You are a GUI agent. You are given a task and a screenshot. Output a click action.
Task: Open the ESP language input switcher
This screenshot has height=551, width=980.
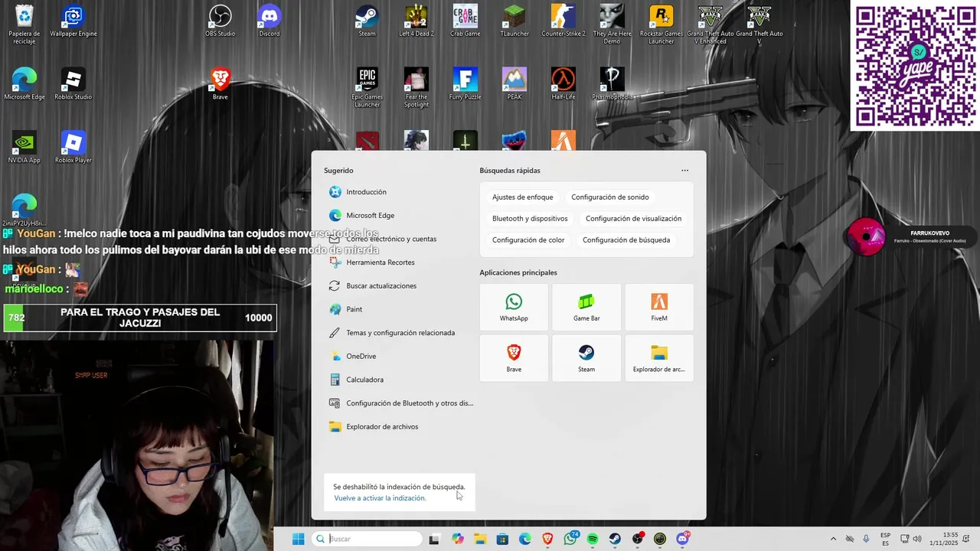pyautogui.click(x=885, y=539)
